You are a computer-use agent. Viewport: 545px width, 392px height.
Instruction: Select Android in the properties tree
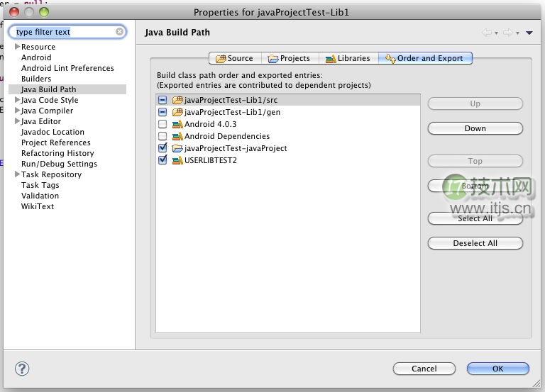pyautogui.click(x=36, y=57)
